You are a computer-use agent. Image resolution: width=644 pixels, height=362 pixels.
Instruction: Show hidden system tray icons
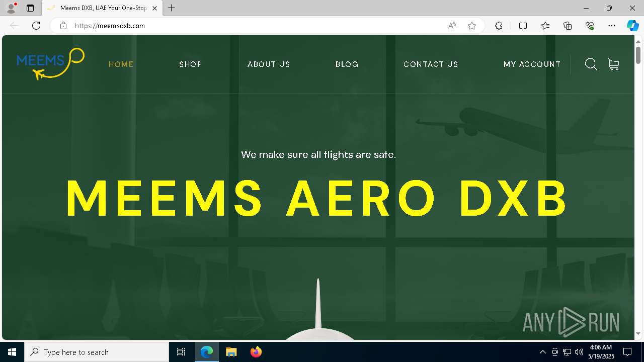tap(542, 352)
